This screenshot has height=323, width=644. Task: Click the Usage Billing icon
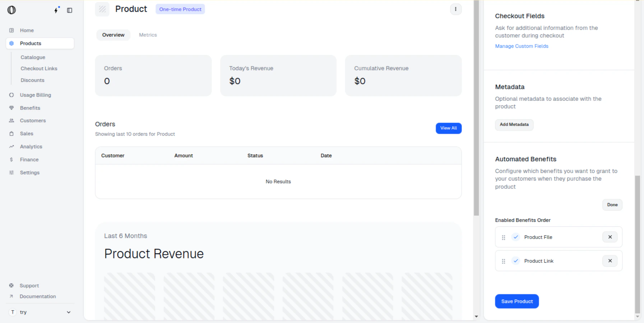tap(11, 95)
